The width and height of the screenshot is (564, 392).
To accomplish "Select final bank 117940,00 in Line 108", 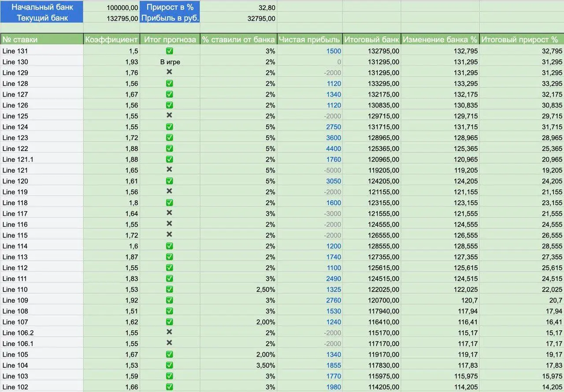I will click(383, 311).
